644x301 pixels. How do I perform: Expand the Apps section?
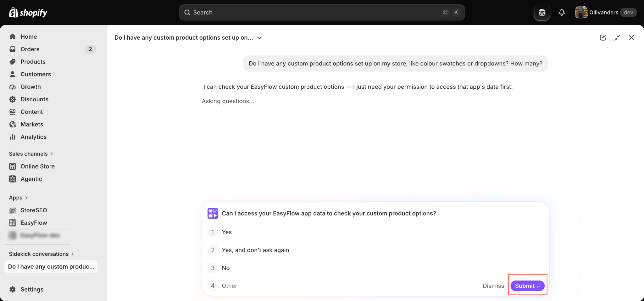coord(18,198)
